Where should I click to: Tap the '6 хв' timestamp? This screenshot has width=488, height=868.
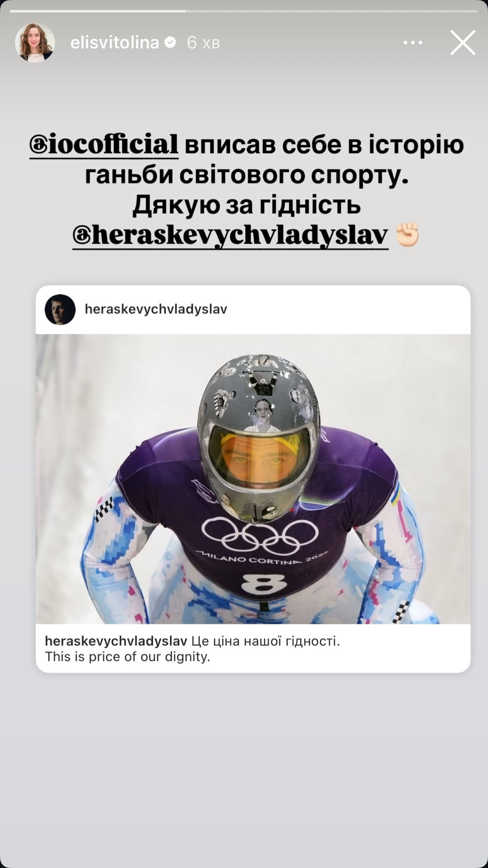pos(203,43)
